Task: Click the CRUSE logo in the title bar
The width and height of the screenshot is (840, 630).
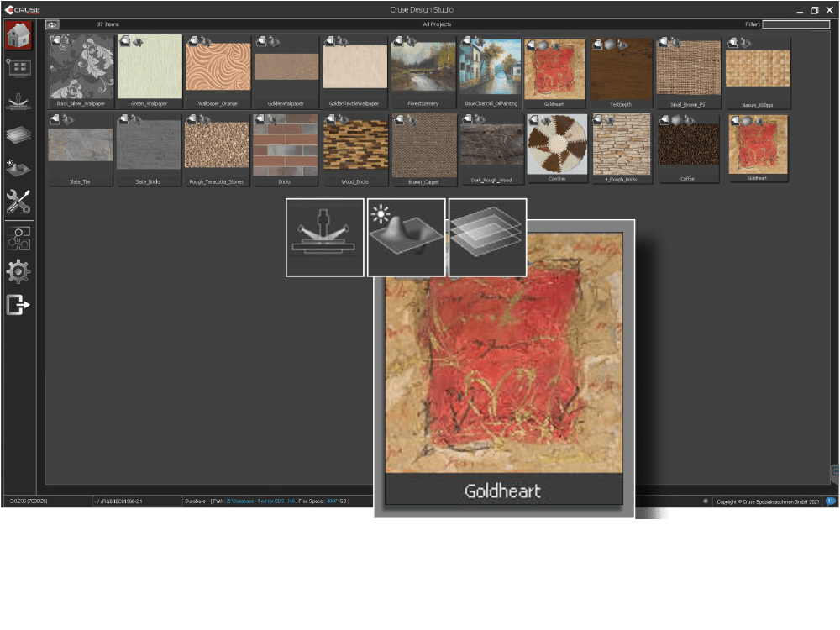Action: [23, 9]
